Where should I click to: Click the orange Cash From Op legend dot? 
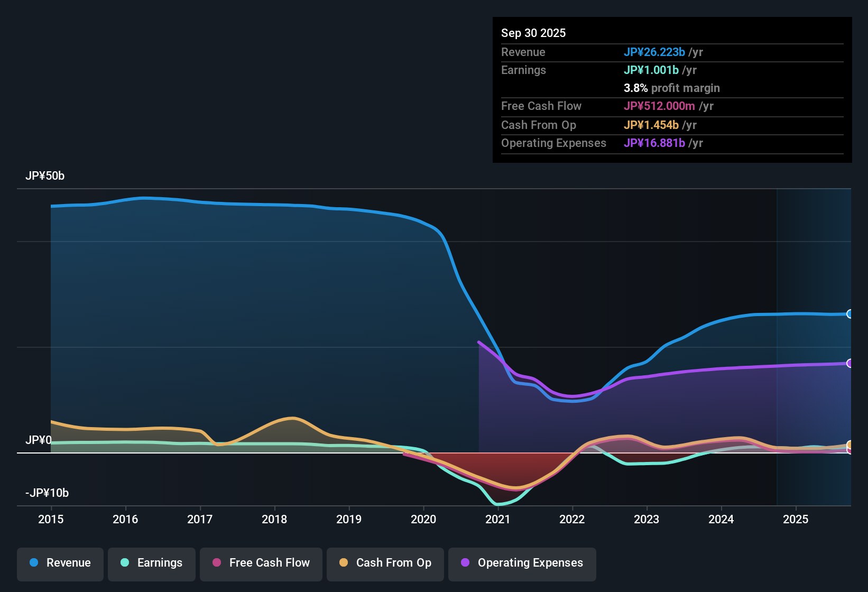tap(344, 563)
